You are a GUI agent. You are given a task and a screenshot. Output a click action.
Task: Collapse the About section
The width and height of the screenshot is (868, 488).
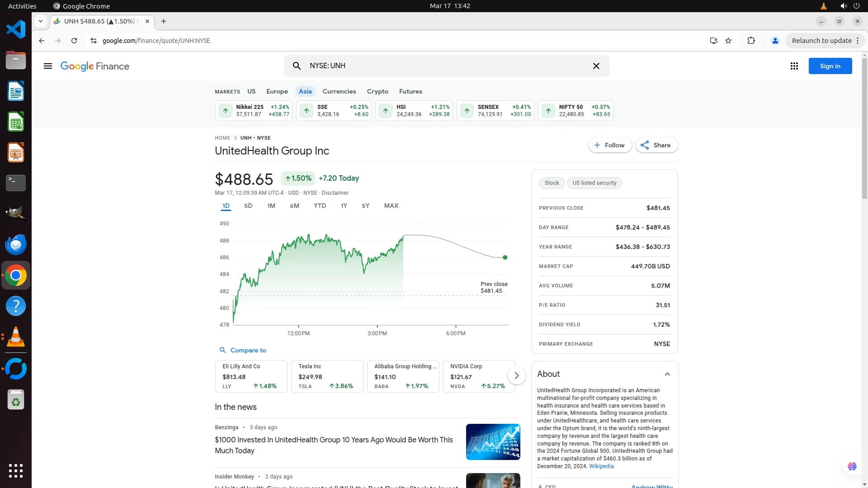(x=667, y=374)
